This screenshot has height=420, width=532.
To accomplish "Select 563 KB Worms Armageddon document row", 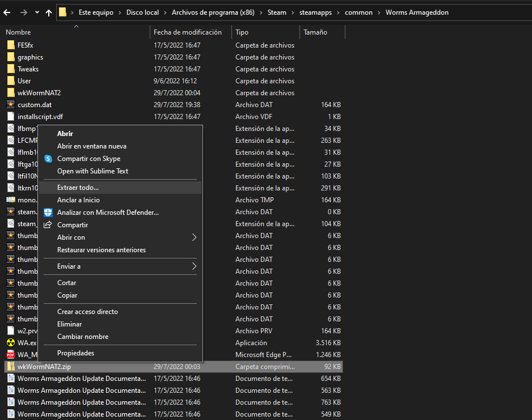I will (x=174, y=390).
